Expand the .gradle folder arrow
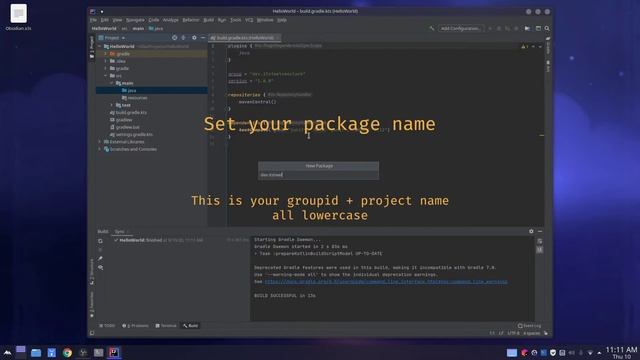Screen dimensions: 640x360 click(x=106, y=54)
